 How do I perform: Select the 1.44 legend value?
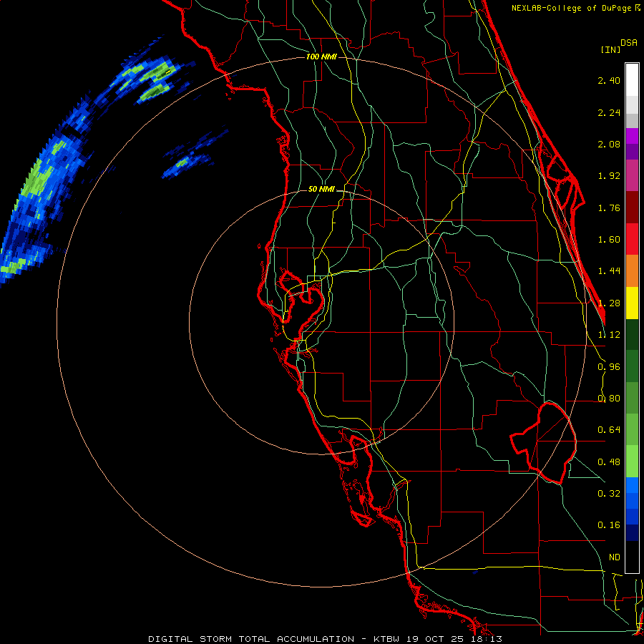click(x=609, y=271)
